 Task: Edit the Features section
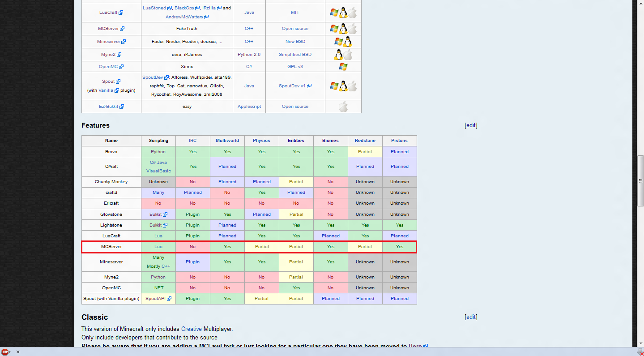[x=471, y=125]
